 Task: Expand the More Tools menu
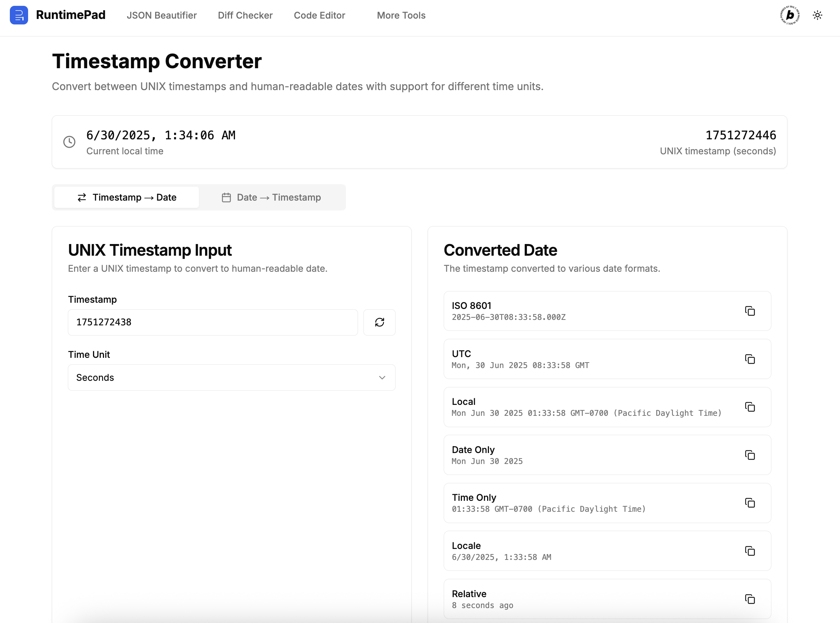click(401, 15)
